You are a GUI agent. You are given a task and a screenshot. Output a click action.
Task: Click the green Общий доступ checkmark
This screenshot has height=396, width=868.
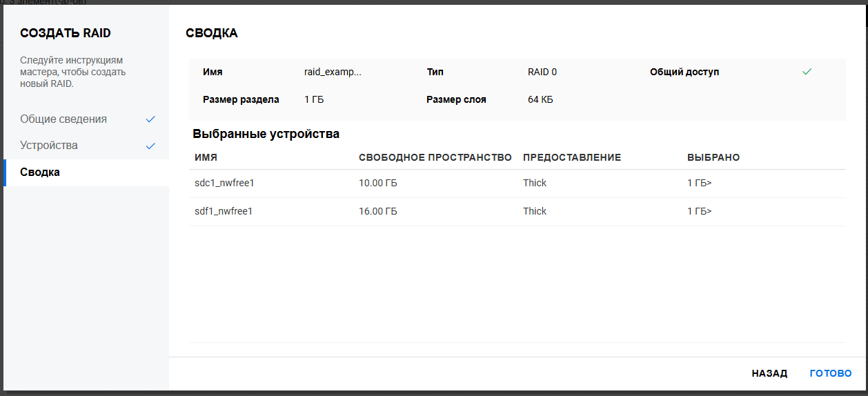tap(807, 72)
